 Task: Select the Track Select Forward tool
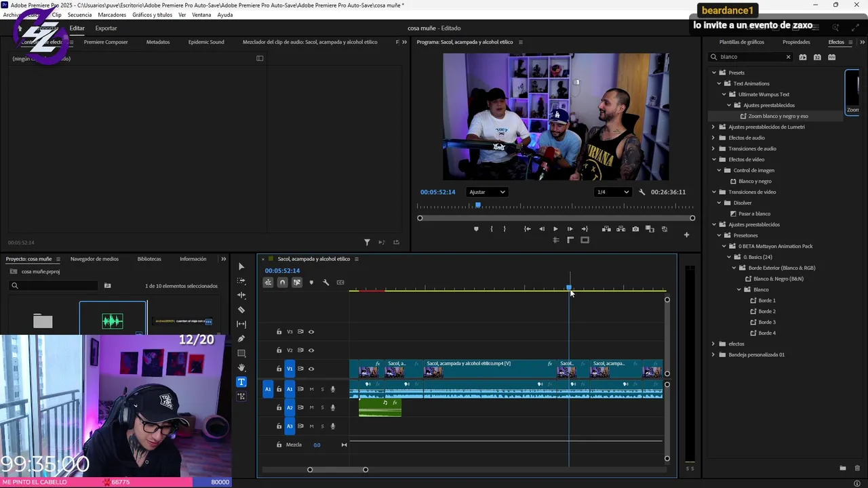pos(241,281)
